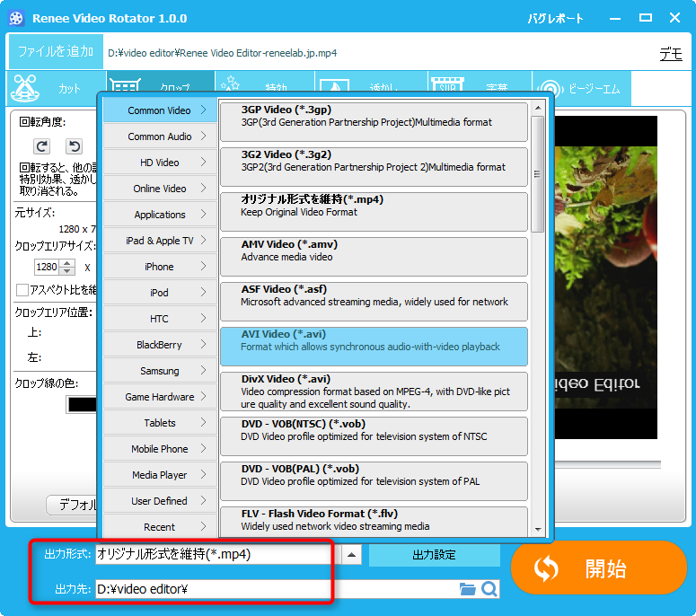Click the video progress bar under preview
Viewport: 696px width, 616px height.
607,464
